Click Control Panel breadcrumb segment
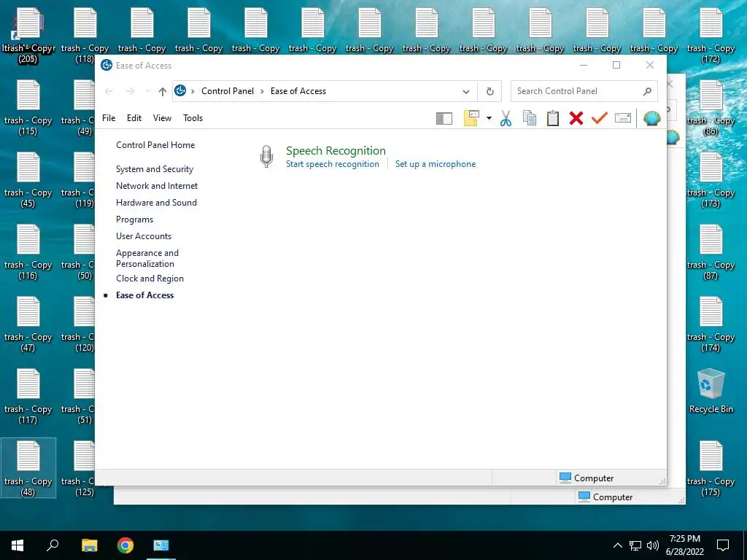Screen dimensions: 747x560 228,91
